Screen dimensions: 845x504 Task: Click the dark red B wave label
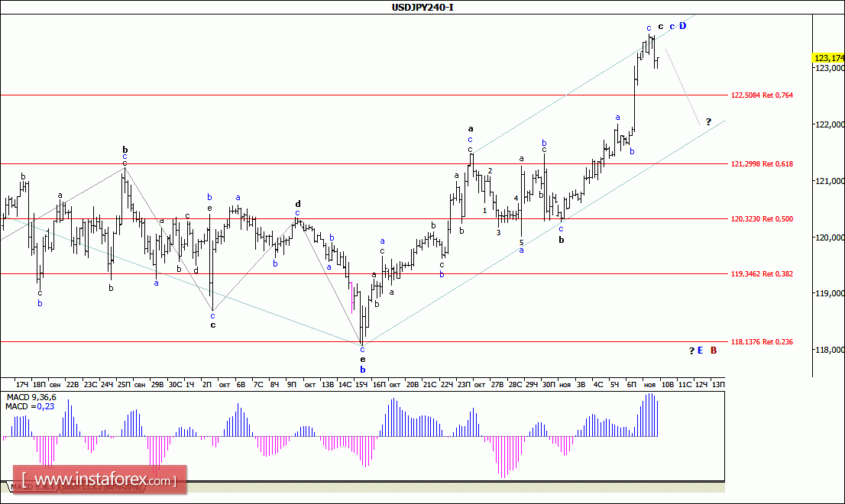714,351
